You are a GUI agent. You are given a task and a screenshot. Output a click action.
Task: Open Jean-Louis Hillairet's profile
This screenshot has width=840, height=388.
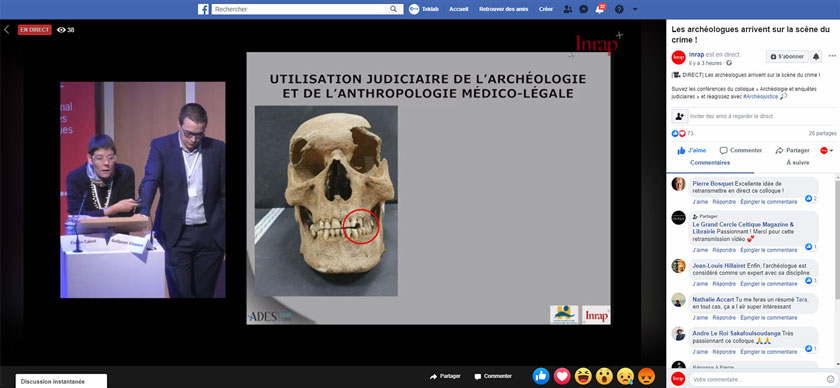[x=718, y=266]
